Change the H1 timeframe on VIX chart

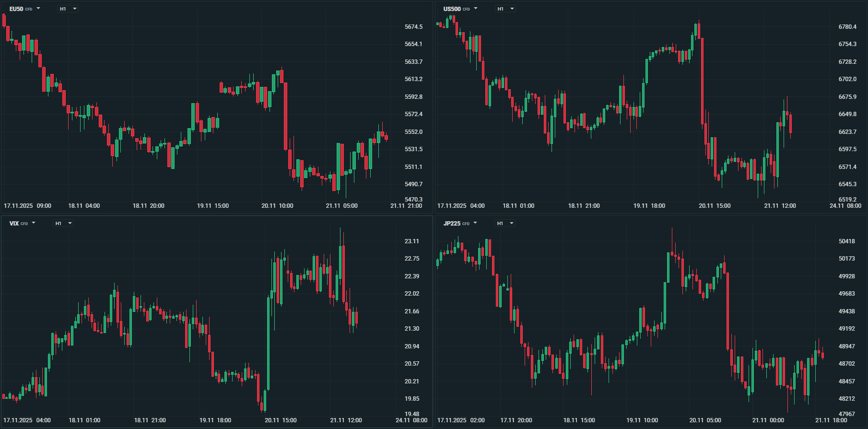click(x=63, y=223)
